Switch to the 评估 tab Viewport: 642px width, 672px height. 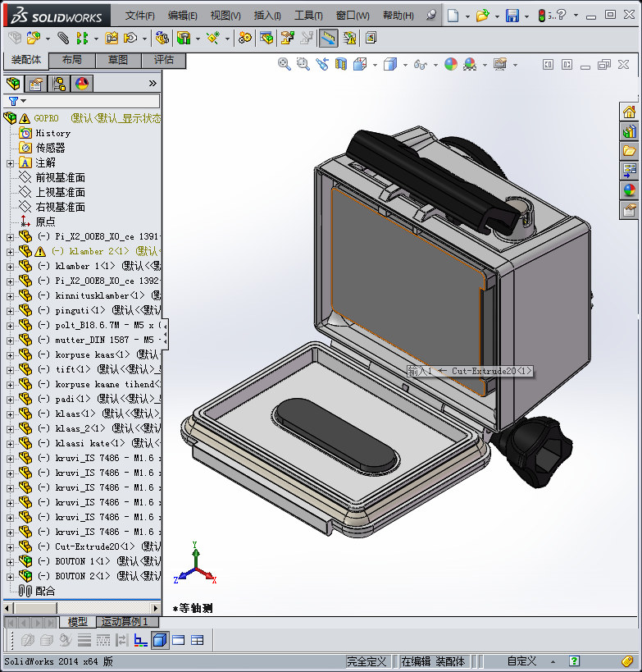tap(164, 60)
